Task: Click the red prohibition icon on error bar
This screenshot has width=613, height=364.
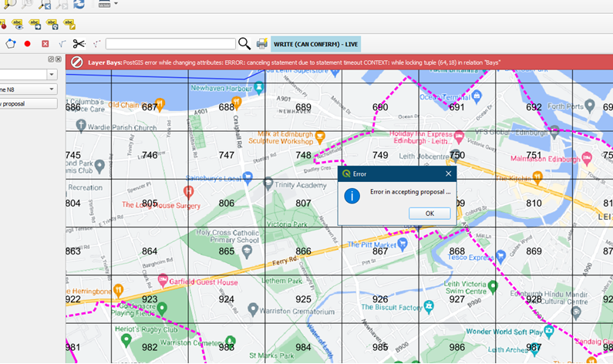Action: tap(76, 62)
